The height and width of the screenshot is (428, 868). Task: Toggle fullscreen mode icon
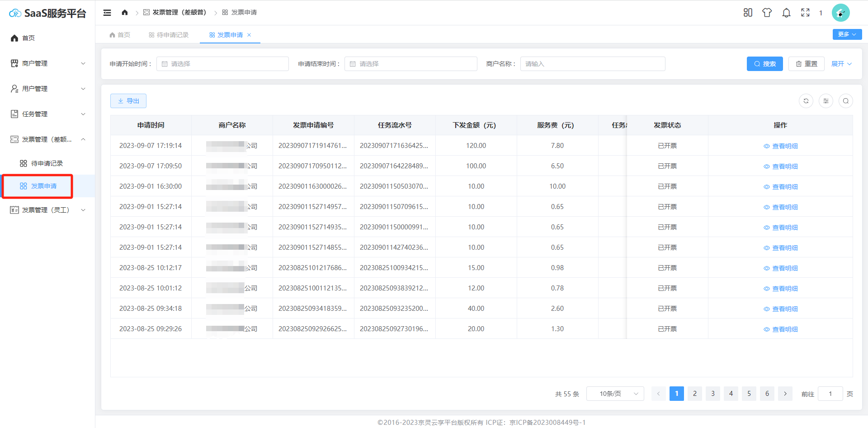(806, 13)
